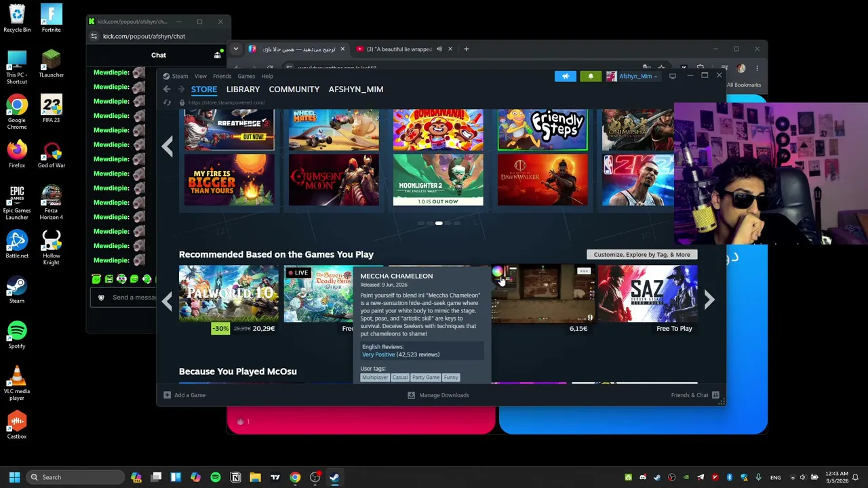The image size is (868, 488).
Task: Open Spotify from the taskbar
Action: 216,477
